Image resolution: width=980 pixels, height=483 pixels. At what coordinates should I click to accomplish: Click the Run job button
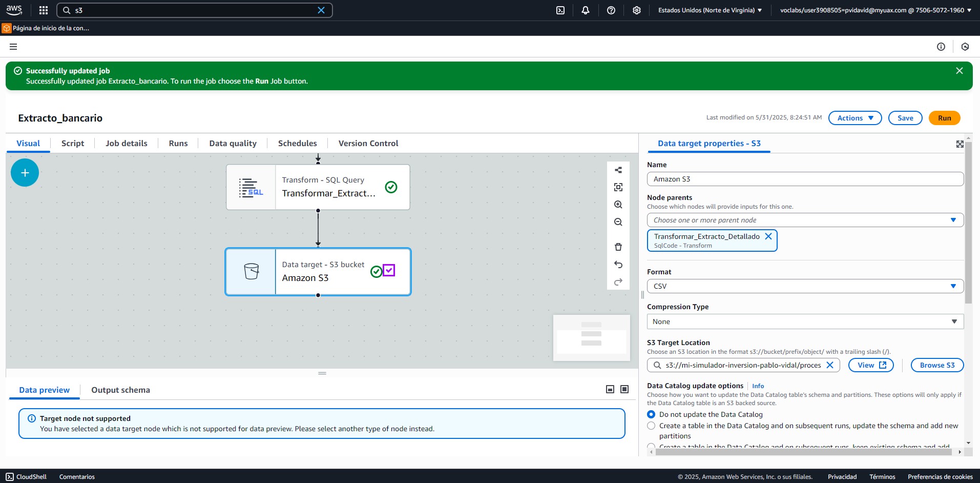tap(945, 118)
